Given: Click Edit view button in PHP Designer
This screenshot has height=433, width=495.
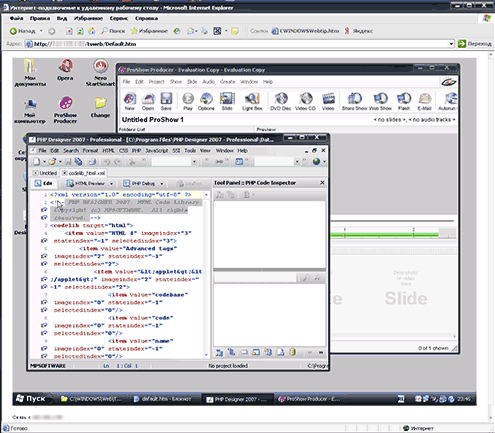Looking at the screenshot, I should tap(44, 183).
